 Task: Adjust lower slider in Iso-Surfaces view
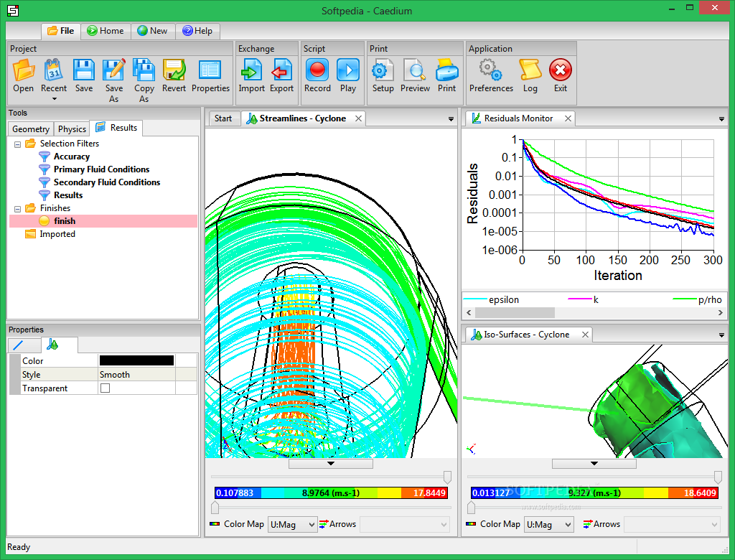[471, 508]
